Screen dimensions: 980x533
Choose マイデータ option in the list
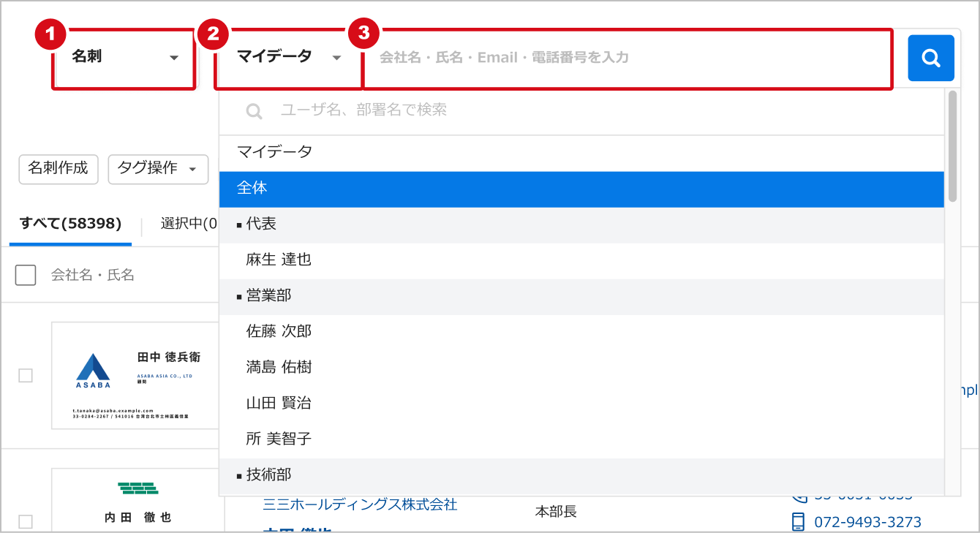pos(581,152)
